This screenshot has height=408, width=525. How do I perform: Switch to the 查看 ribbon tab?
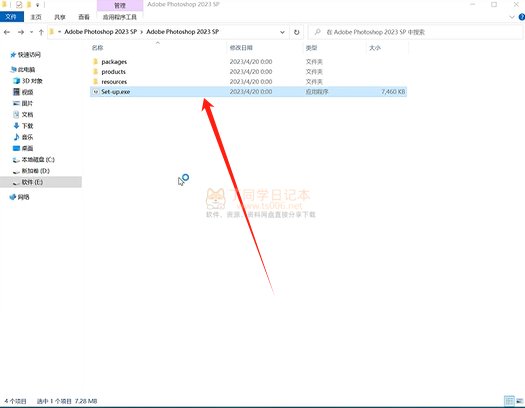click(84, 17)
